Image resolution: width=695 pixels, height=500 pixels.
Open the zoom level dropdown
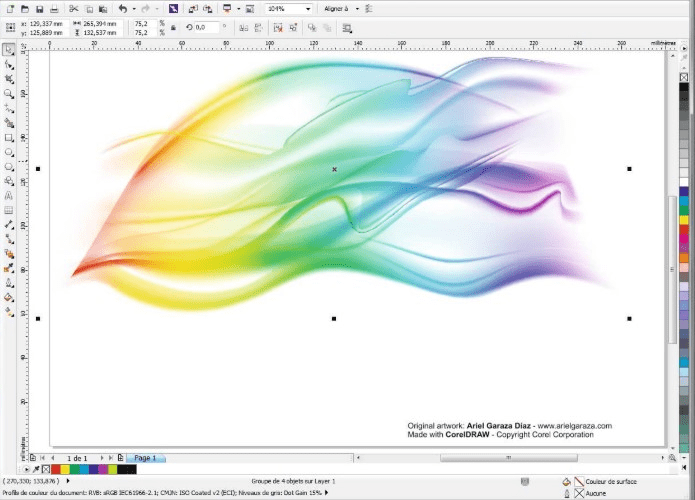tap(306, 8)
